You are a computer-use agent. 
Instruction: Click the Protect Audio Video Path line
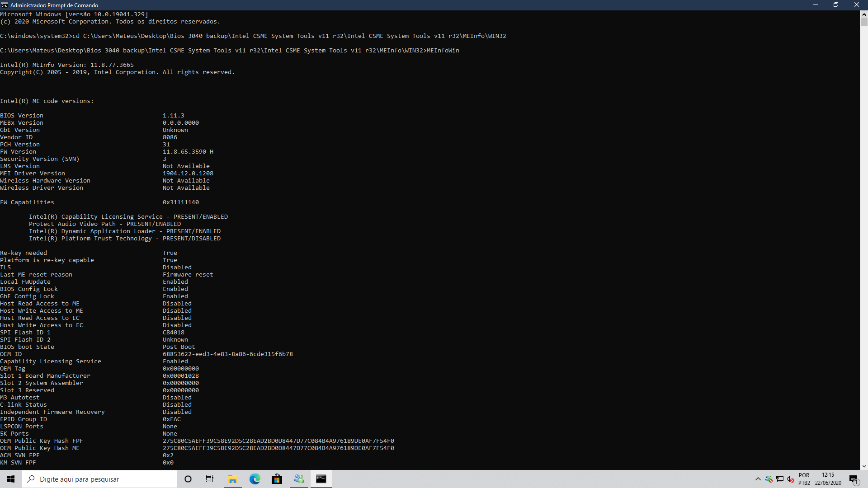105,224
